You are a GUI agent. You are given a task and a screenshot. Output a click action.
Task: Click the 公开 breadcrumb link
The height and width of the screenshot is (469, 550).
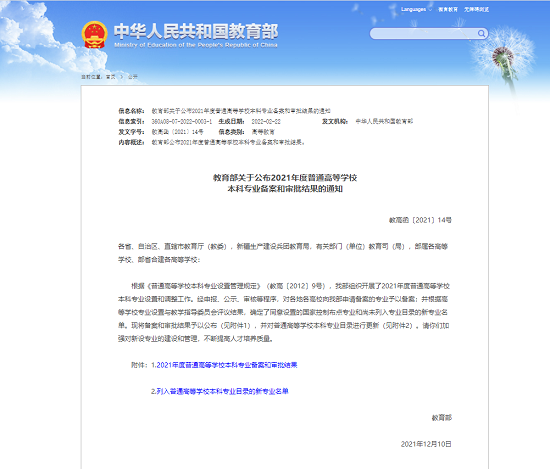pyautogui.click(x=133, y=77)
